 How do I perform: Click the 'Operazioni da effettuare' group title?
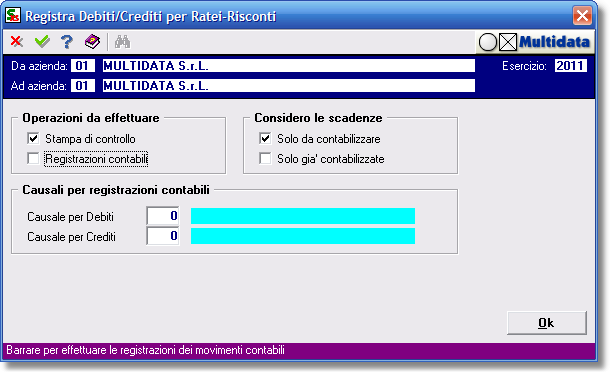point(91,118)
